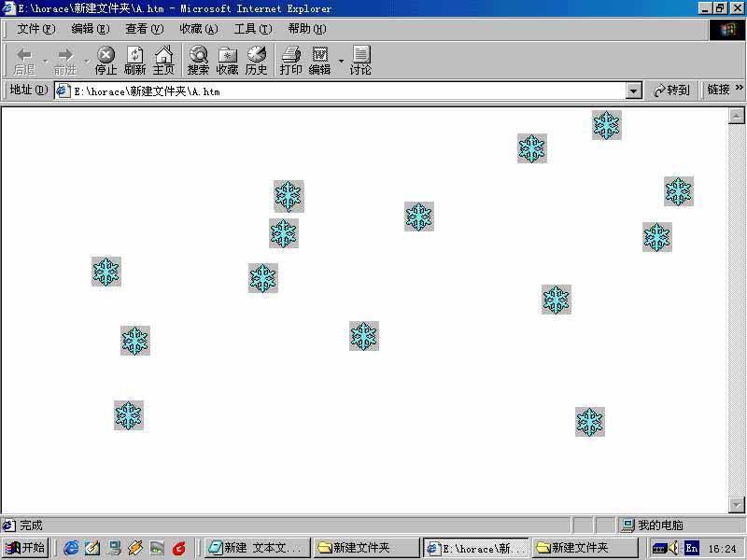The width and height of the screenshot is (747, 560).
Task: Open the dropdown arrow beside the toolbar 编辑 button
Action: (341, 62)
